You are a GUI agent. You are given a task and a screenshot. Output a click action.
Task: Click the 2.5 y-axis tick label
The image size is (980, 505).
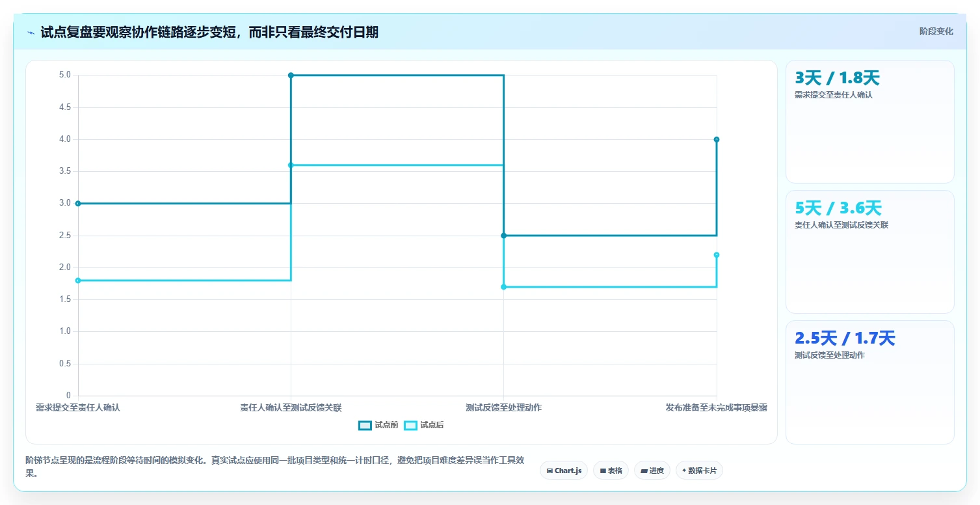64,236
